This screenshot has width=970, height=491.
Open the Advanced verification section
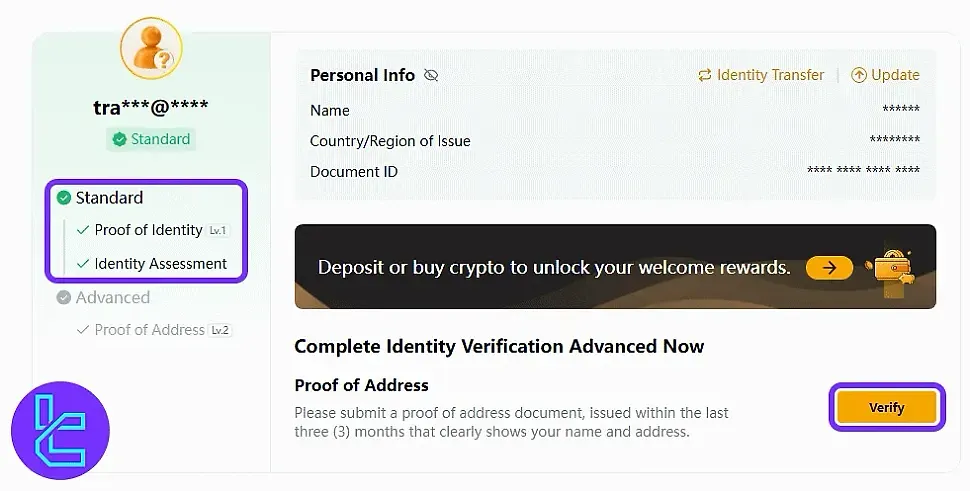pos(112,297)
